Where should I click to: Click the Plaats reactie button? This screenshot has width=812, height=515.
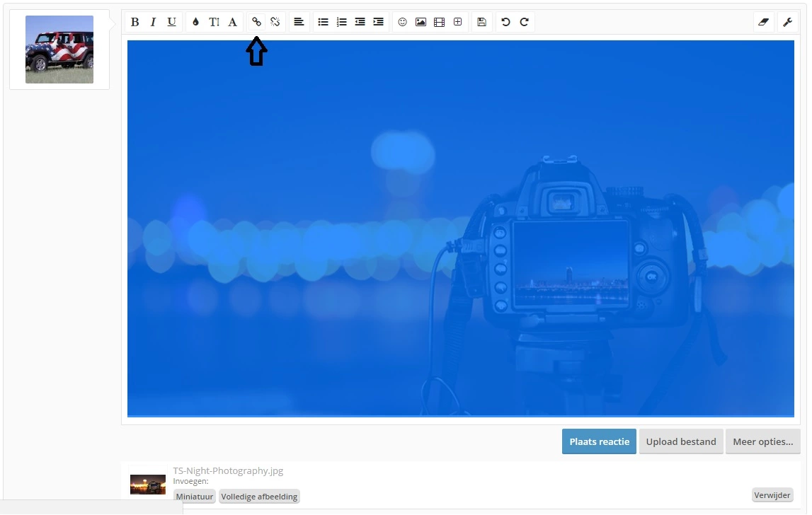pos(599,441)
